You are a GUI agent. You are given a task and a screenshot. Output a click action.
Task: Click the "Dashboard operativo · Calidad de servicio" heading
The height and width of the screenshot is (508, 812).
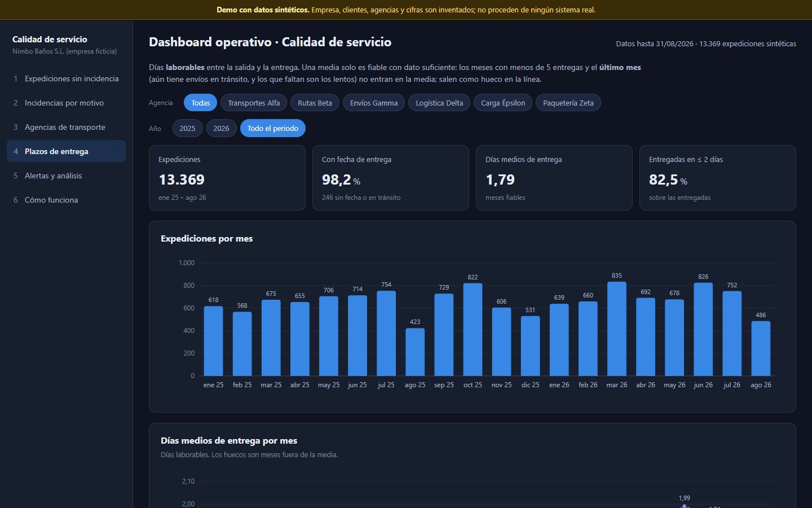pos(270,42)
